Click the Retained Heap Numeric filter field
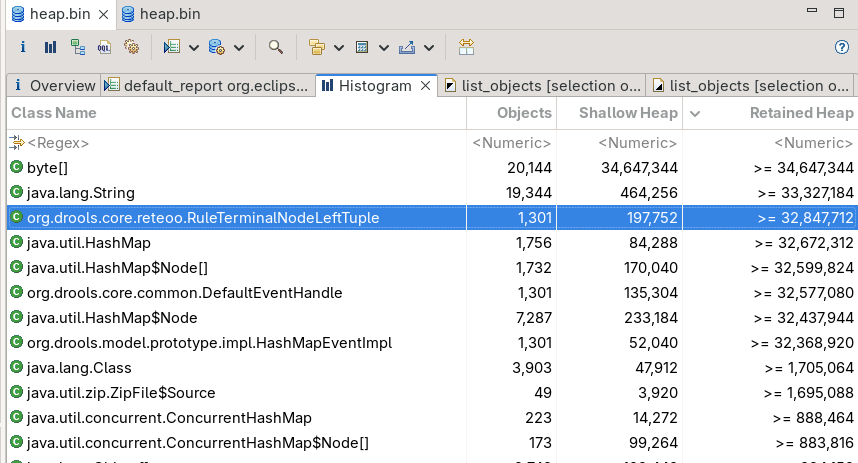Viewport: 858px width, 463px height. click(x=770, y=143)
